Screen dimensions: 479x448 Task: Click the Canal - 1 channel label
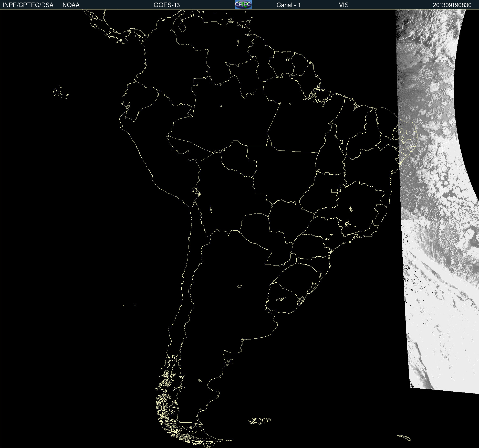tap(288, 5)
